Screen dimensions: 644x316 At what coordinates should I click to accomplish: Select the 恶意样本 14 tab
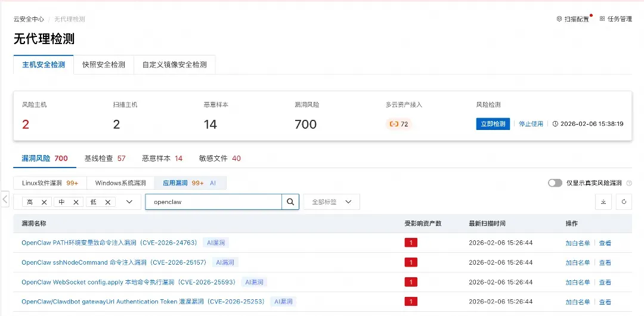162,158
